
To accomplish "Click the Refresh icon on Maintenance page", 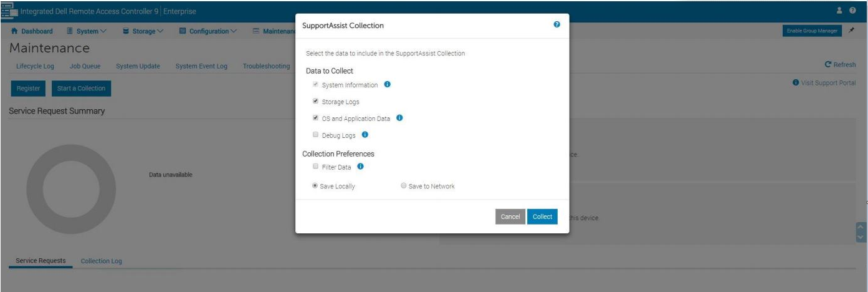I will (x=828, y=64).
